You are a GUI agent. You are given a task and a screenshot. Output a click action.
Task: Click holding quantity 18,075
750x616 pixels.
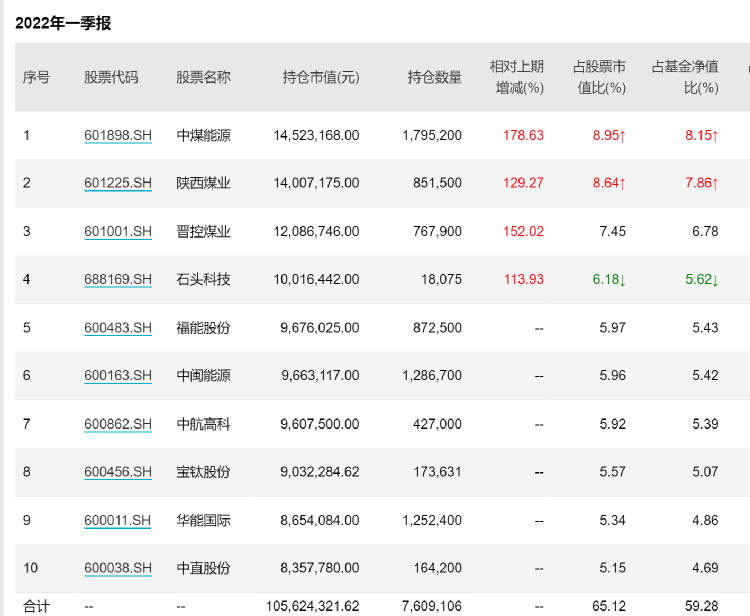tap(441, 279)
